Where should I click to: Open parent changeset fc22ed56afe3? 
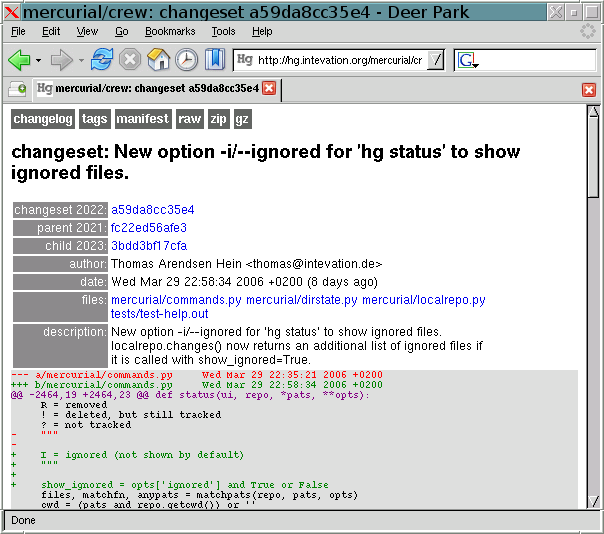[x=149, y=228]
